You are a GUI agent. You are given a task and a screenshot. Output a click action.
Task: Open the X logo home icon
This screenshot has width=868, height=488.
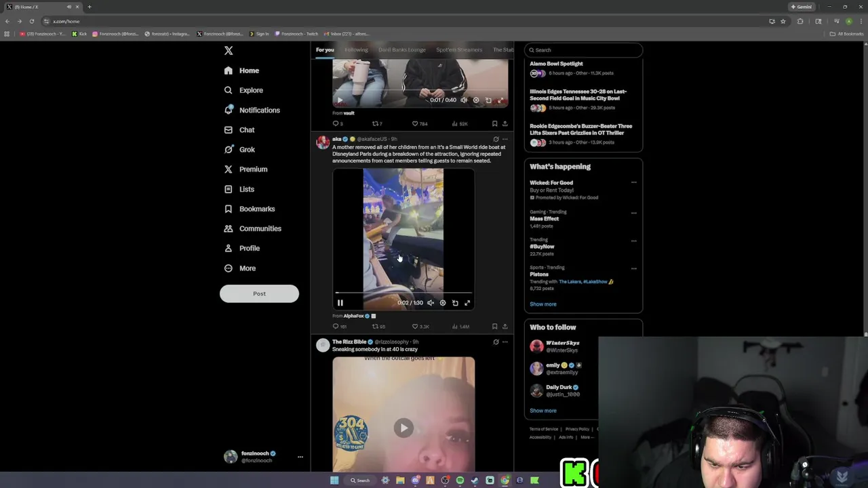point(229,51)
